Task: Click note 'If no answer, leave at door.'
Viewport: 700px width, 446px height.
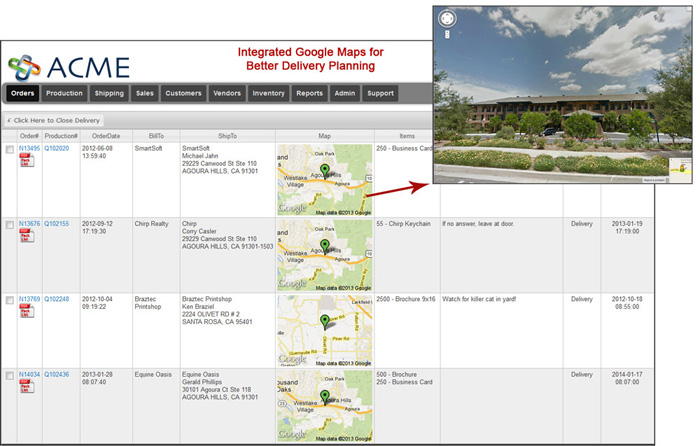Action: (478, 224)
